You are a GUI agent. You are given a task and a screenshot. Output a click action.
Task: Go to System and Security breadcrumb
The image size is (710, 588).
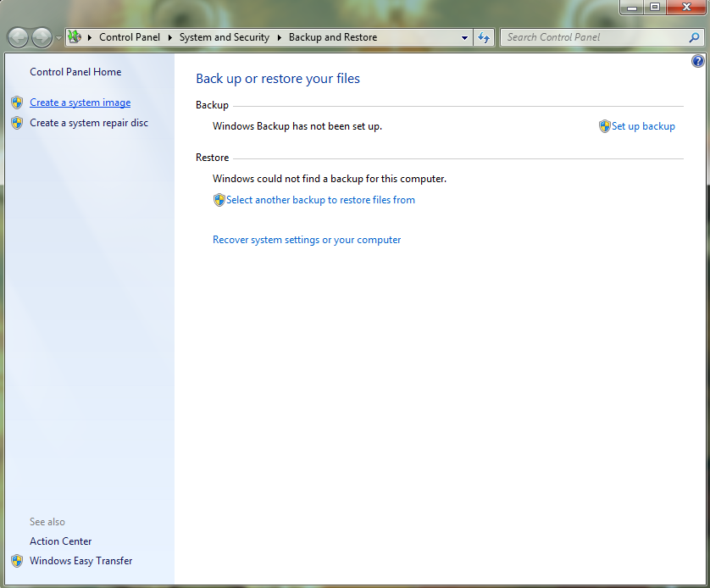225,37
